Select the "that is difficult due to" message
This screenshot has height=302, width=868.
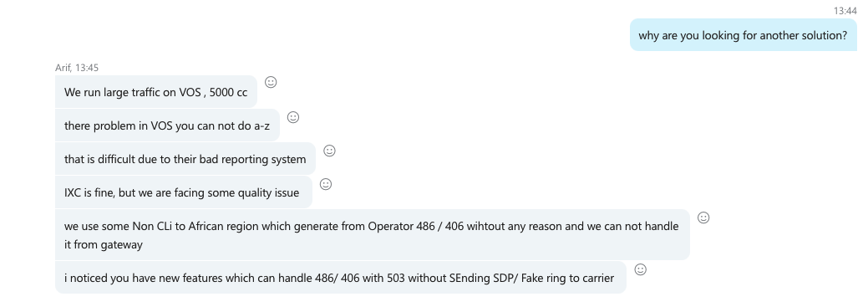[185, 159]
